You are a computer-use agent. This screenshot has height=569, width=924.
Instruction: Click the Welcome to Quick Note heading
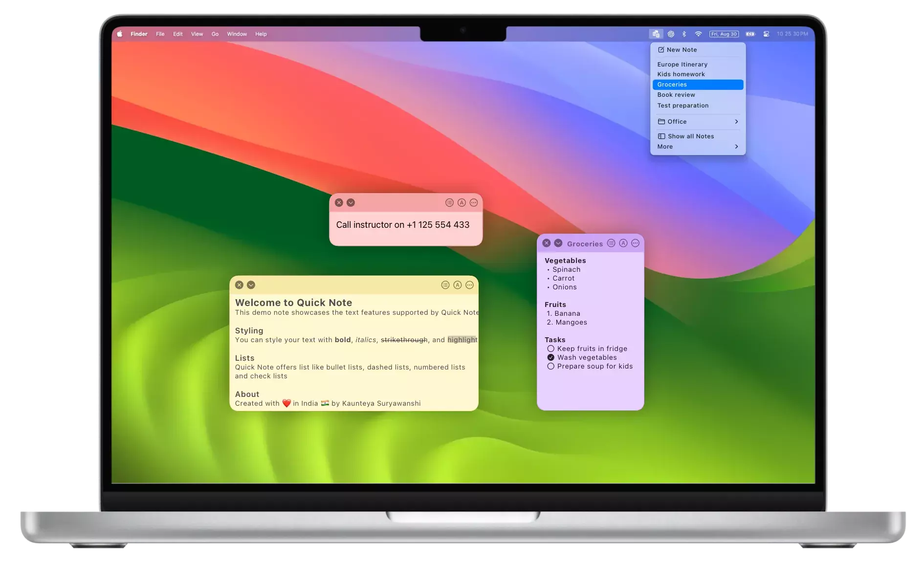pos(294,303)
